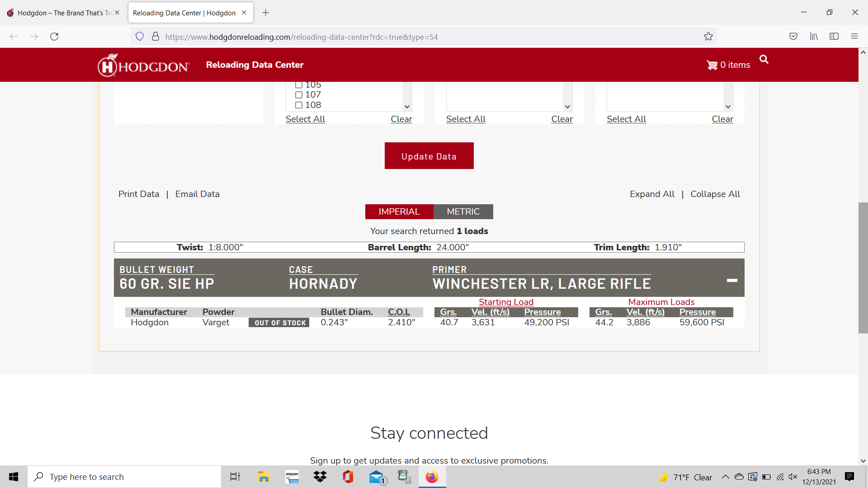Click the Hodgdon logo
Image resolution: width=868 pixels, height=488 pixels.
[144, 66]
